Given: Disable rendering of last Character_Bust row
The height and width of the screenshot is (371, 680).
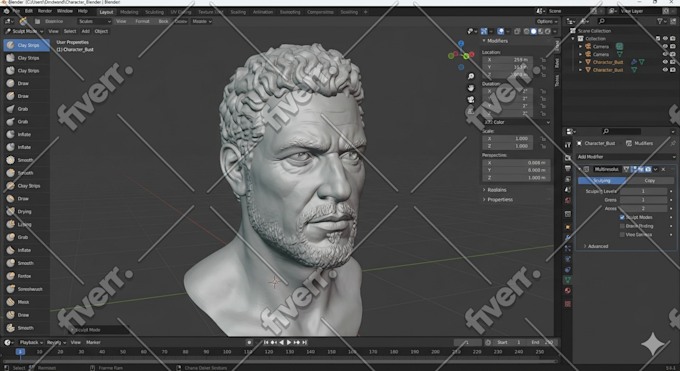Looking at the screenshot, I should coord(673,70).
